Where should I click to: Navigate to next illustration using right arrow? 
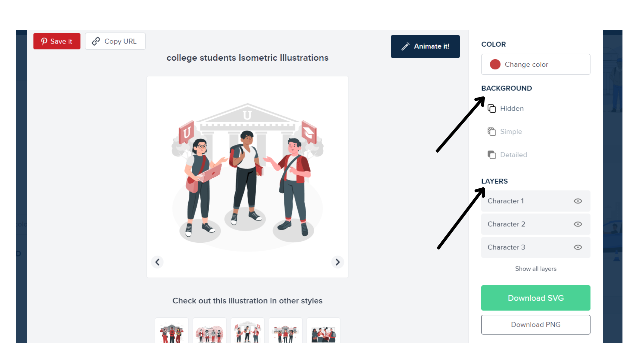(337, 262)
